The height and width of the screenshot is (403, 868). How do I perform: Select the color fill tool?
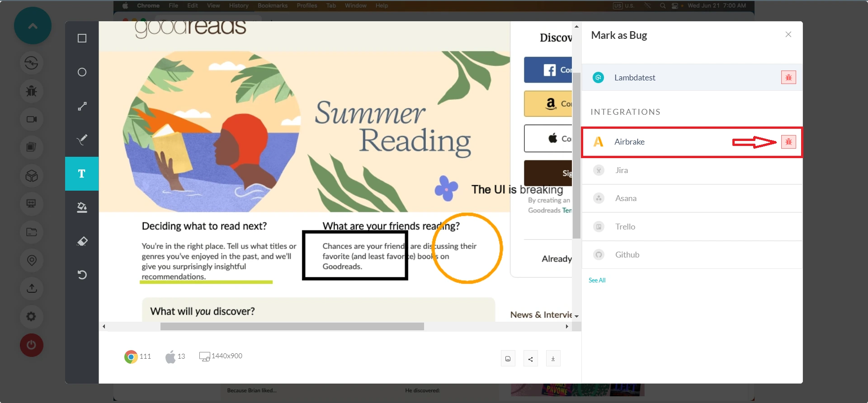[82, 207]
